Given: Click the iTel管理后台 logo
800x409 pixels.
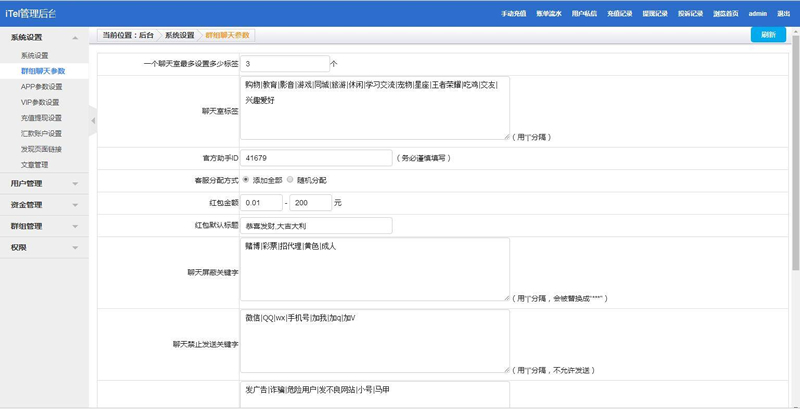Looking at the screenshot, I should (31, 13).
